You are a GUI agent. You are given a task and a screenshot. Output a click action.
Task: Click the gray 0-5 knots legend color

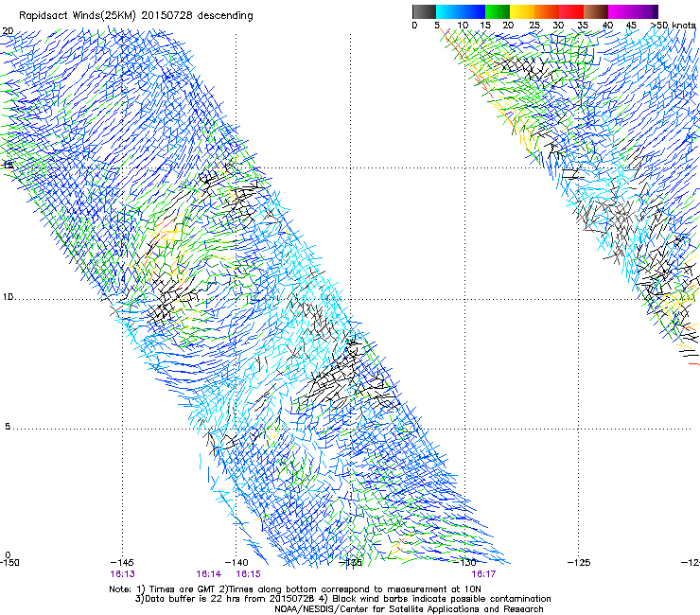click(x=424, y=11)
